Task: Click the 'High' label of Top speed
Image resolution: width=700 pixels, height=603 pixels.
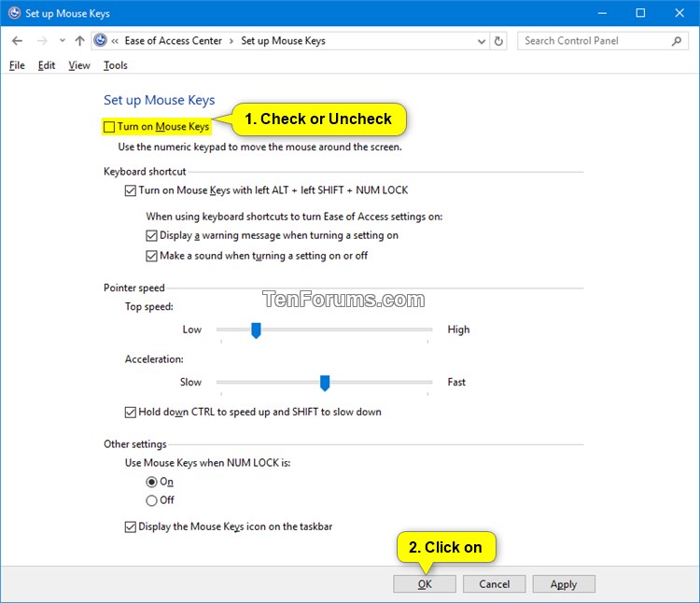Action: pyautogui.click(x=458, y=330)
